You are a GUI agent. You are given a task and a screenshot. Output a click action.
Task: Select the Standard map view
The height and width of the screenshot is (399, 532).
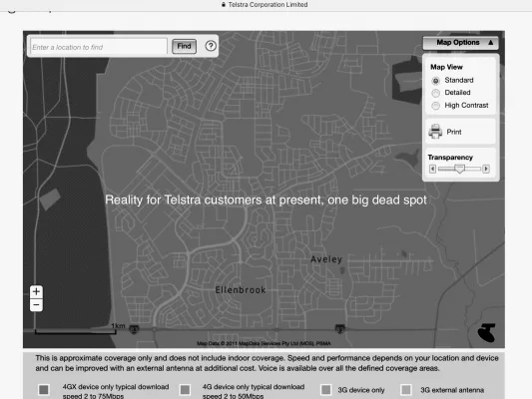[x=435, y=81]
